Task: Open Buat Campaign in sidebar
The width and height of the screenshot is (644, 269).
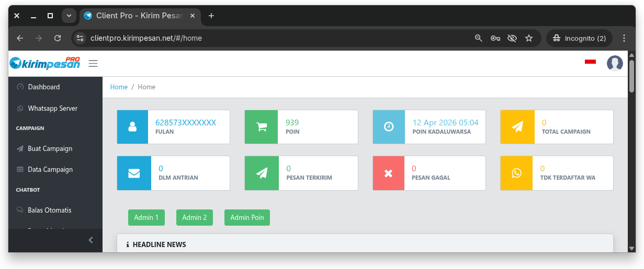Action: 50,149
